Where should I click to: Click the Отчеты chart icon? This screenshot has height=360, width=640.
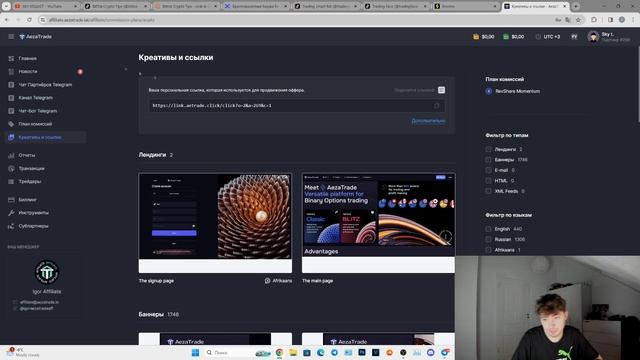pyautogui.click(x=11, y=155)
